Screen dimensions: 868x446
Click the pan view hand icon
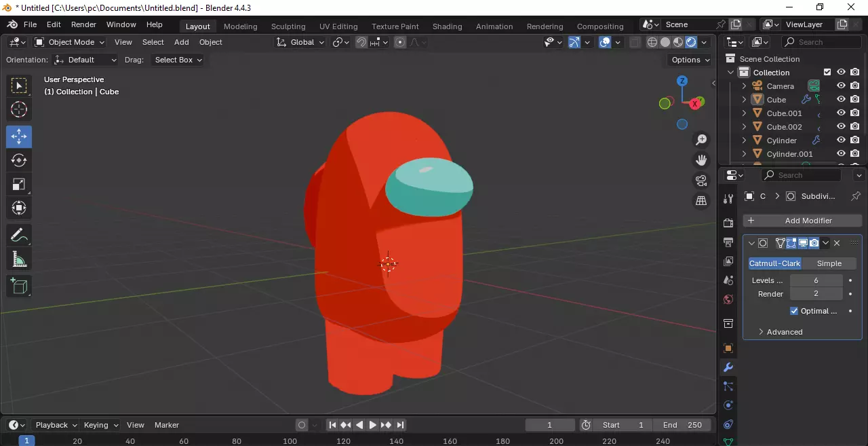tap(701, 160)
